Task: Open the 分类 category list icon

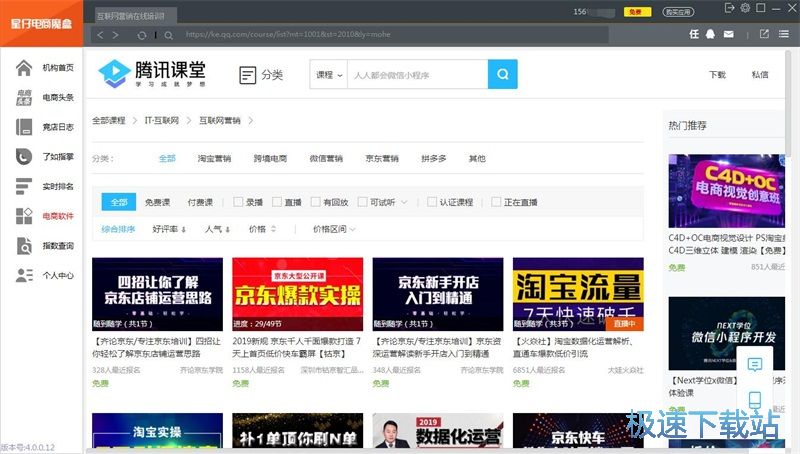Action: point(247,75)
